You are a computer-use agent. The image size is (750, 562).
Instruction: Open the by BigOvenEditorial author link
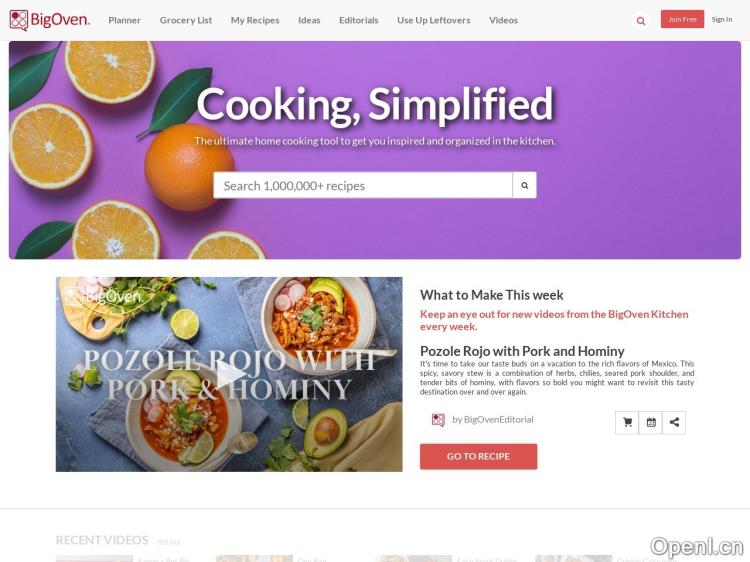(x=493, y=419)
